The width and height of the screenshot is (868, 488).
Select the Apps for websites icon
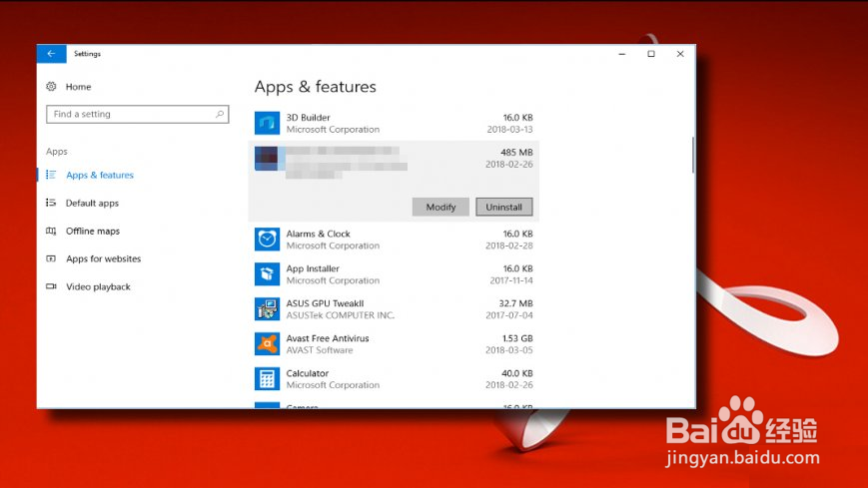pos(51,258)
